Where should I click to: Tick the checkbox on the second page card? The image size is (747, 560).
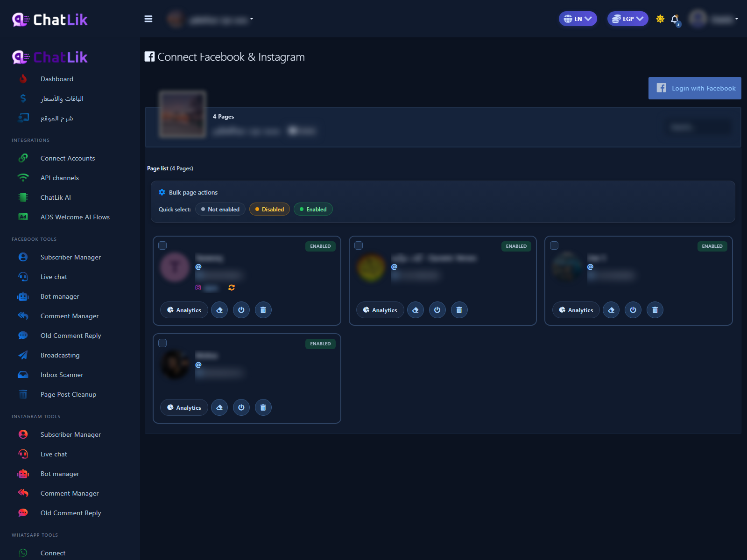[359, 245]
